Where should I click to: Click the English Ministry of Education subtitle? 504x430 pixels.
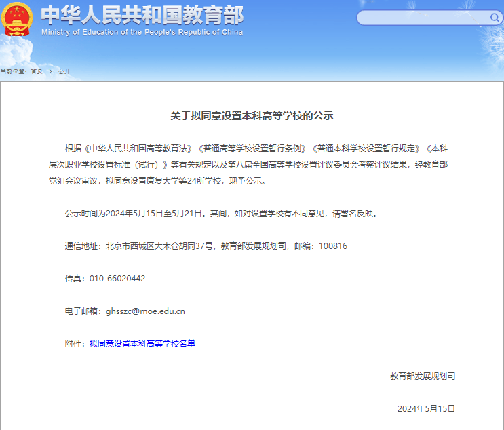[142, 32]
